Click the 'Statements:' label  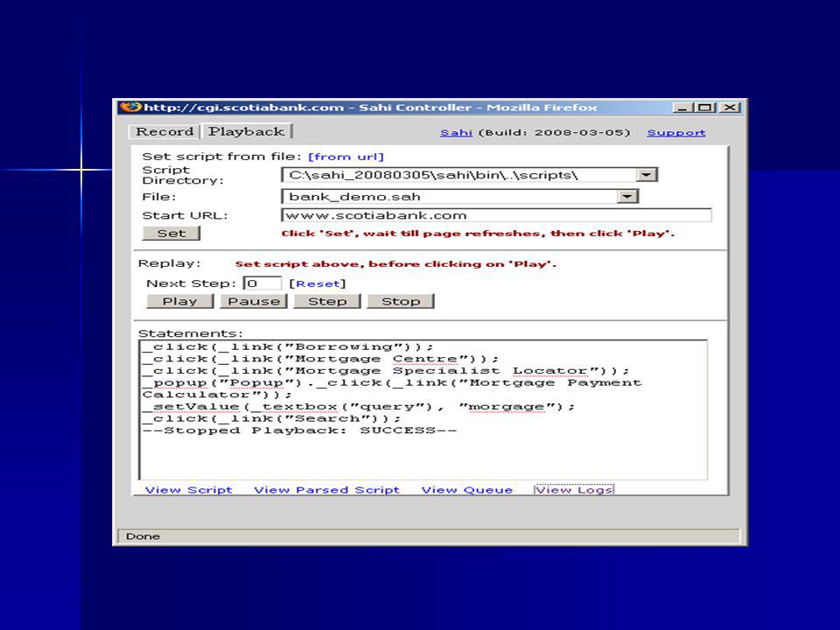pos(190,333)
